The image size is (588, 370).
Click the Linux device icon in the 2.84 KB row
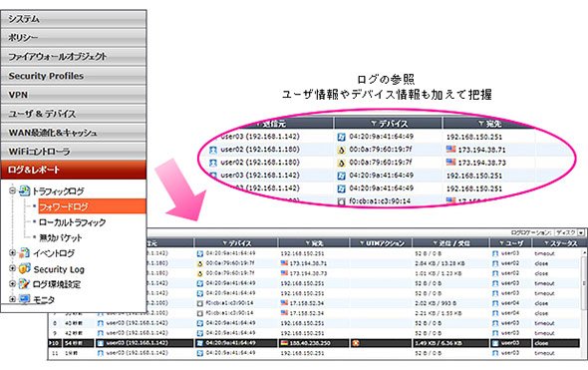click(200, 263)
